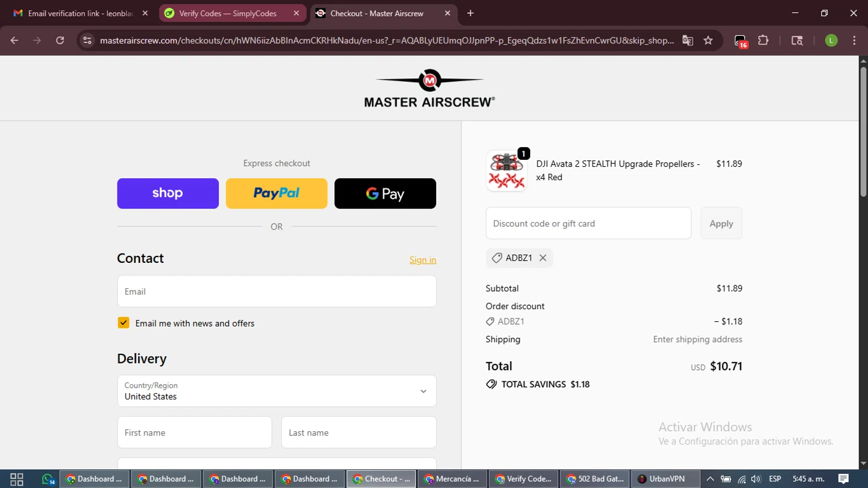Click the Enter shipping address text
The height and width of the screenshot is (488, 868).
pos(698,339)
